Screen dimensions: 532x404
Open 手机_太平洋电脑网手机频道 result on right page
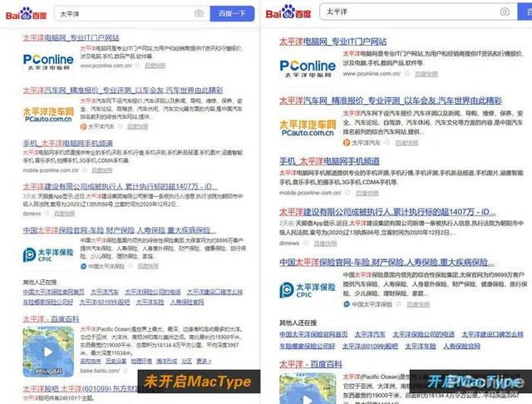(x=329, y=160)
